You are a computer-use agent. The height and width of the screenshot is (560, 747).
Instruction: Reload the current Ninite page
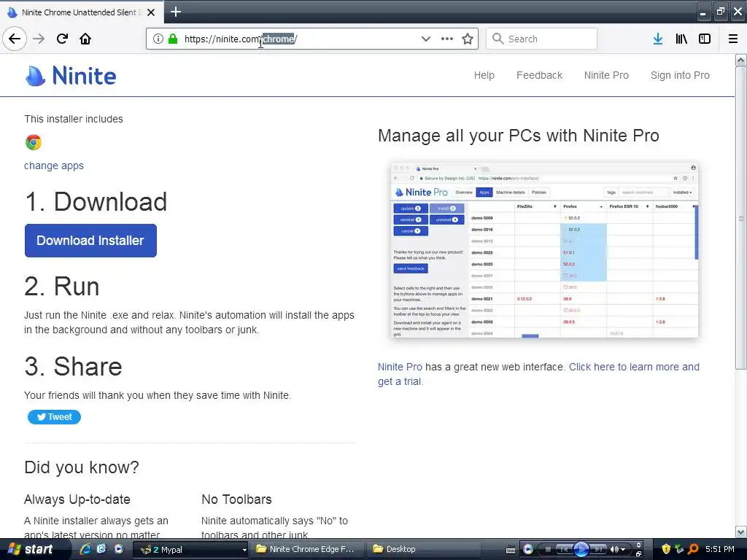(62, 39)
